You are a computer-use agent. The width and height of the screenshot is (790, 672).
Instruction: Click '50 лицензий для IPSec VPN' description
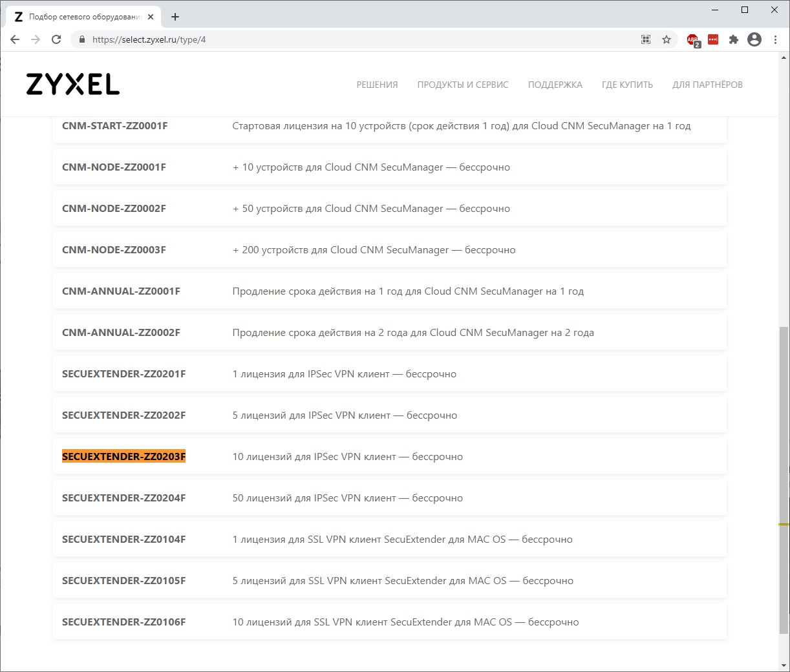348,498
